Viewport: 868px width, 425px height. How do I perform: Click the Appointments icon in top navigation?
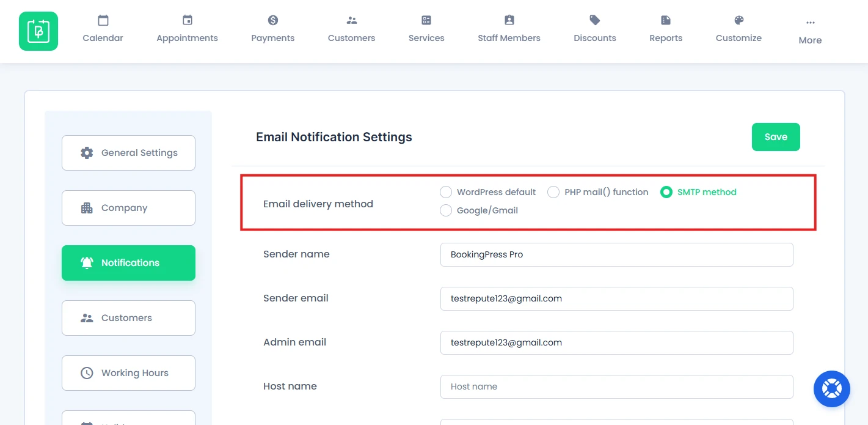pyautogui.click(x=188, y=20)
